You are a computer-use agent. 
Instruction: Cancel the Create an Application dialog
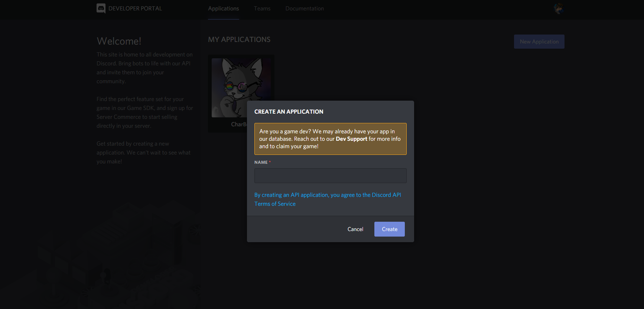coord(355,229)
